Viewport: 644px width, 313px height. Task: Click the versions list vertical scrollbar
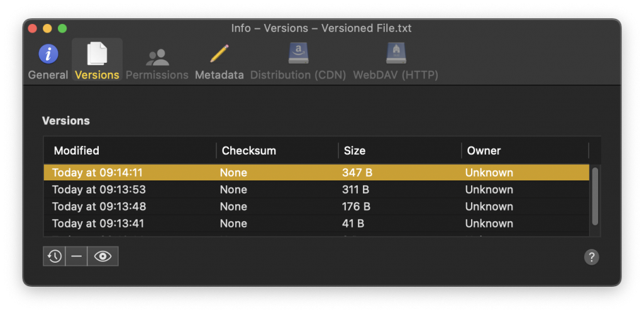(595, 195)
